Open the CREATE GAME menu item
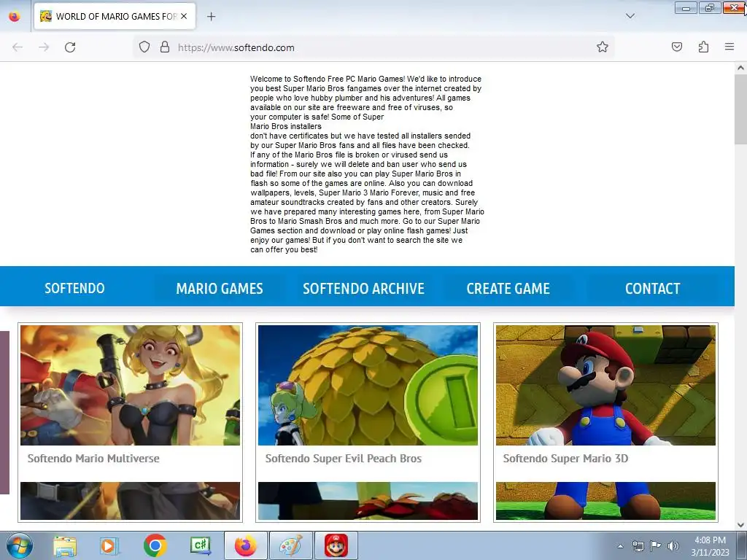Viewport: 747px width, 560px height. [508, 288]
